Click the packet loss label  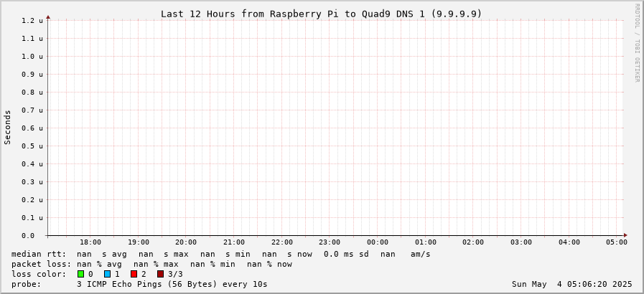41,264
